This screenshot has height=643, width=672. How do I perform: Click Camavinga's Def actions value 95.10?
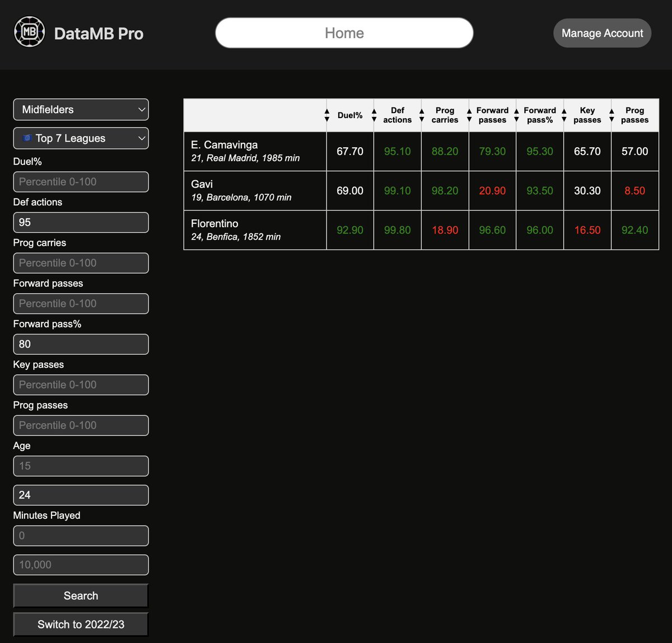pyautogui.click(x=398, y=151)
